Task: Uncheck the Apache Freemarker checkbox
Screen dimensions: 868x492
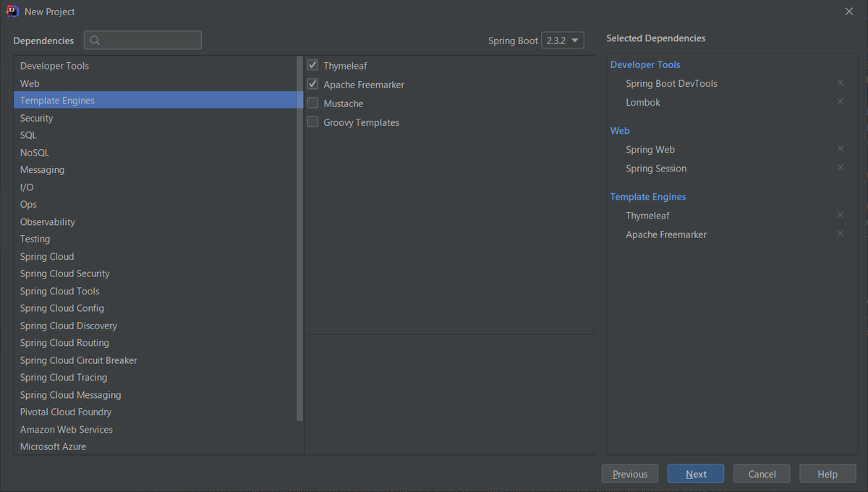Action: pyautogui.click(x=312, y=84)
